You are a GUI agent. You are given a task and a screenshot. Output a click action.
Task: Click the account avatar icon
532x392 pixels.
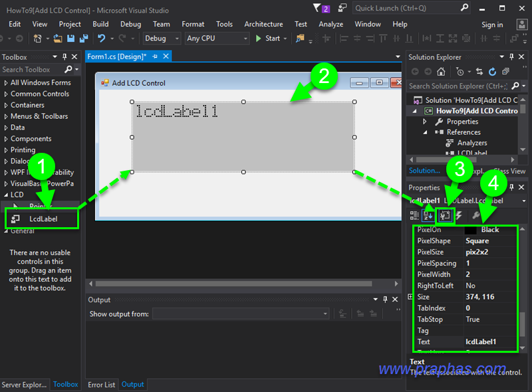click(522, 25)
